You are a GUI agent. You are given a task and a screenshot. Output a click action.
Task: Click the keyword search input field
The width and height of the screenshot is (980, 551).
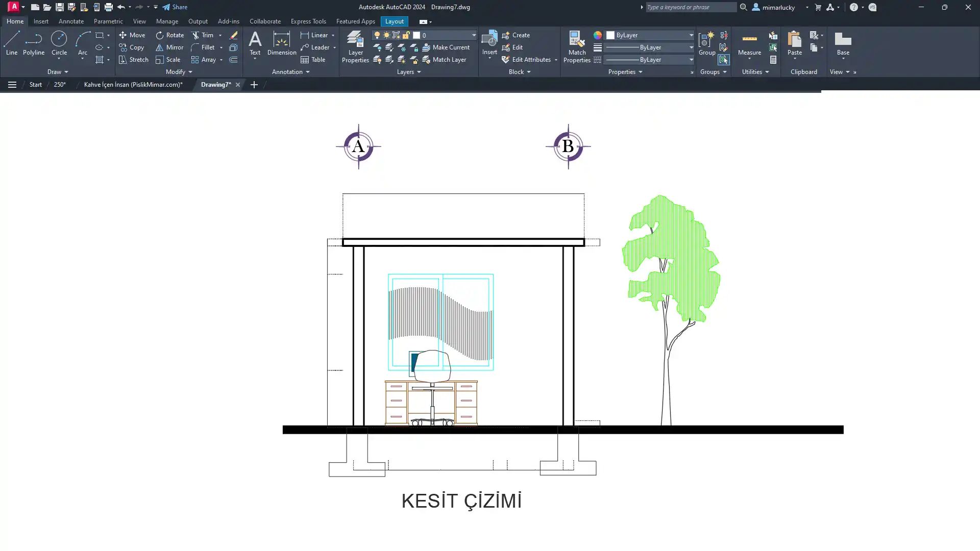(x=690, y=7)
